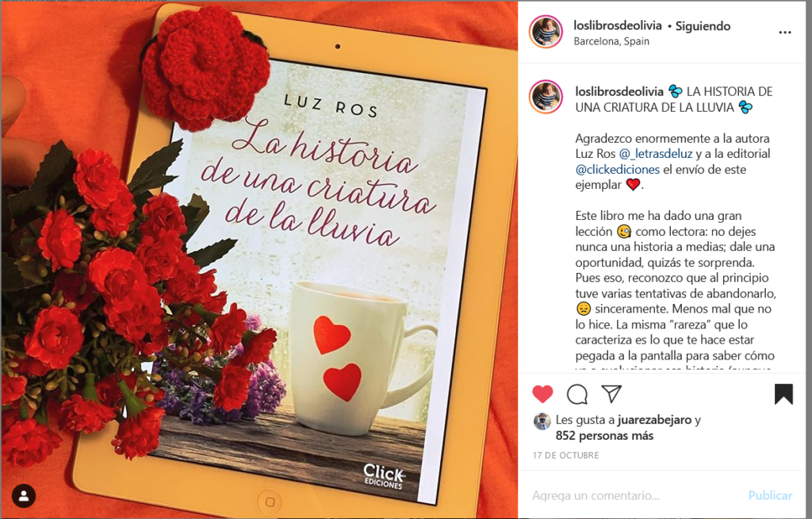Viewport: 812px width, 519px height.
Task: Open loslibrosdeolivia header profile picture
Action: [x=546, y=32]
